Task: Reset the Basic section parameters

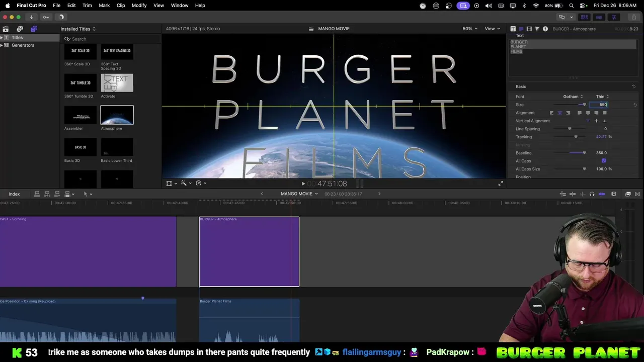Action: coord(633,86)
